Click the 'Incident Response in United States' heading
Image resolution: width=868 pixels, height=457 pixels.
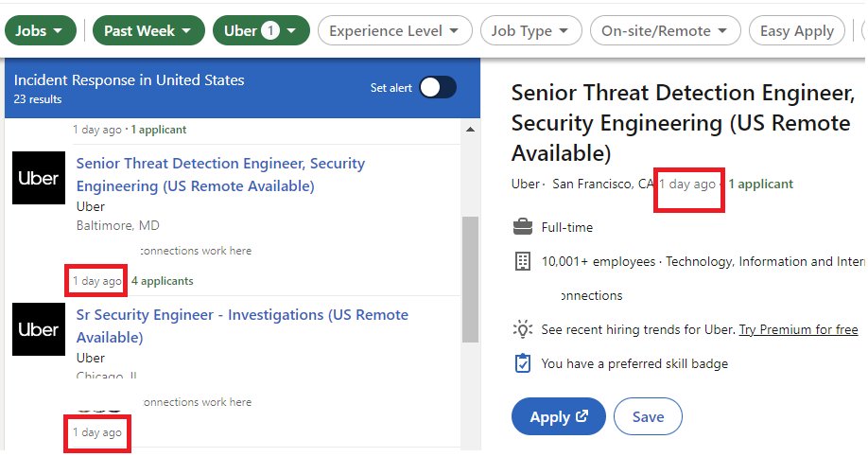[129, 80]
